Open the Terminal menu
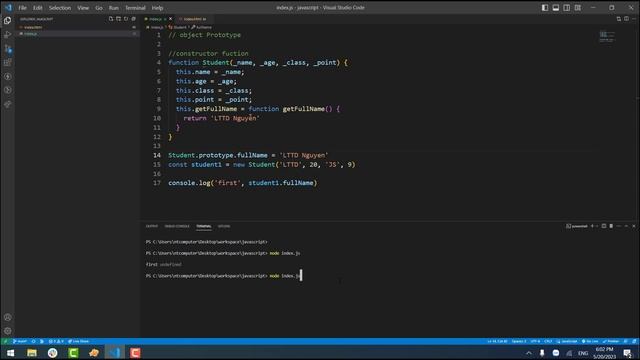 [x=135, y=8]
